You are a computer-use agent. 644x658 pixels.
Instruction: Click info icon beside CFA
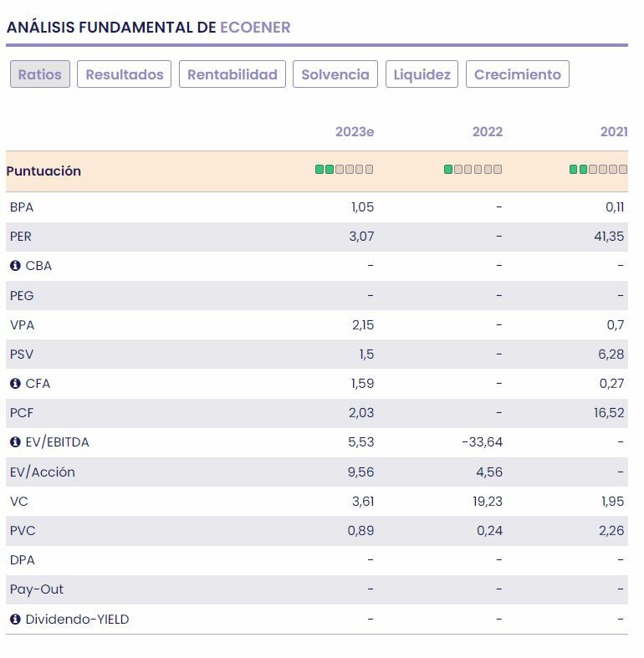tap(15, 384)
